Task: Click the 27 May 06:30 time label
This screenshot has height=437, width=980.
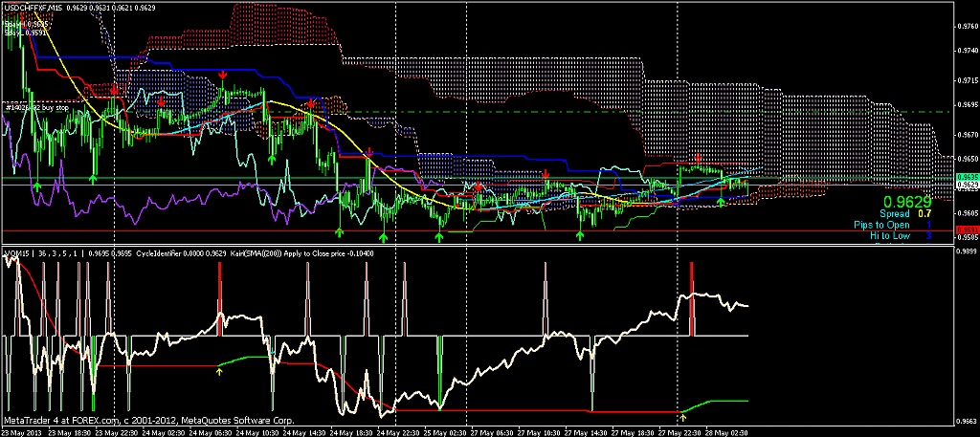Action: (x=491, y=432)
